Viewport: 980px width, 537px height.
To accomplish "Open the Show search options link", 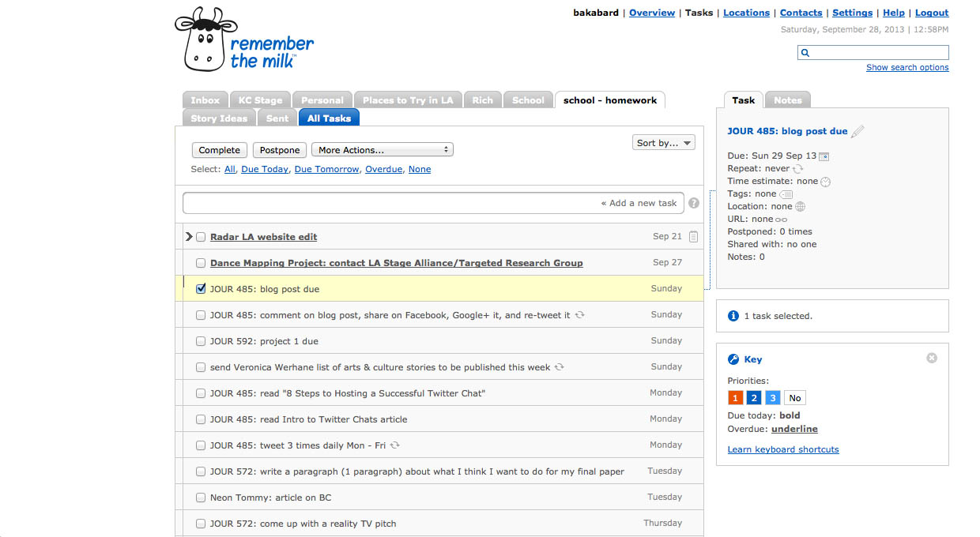I will 907,67.
